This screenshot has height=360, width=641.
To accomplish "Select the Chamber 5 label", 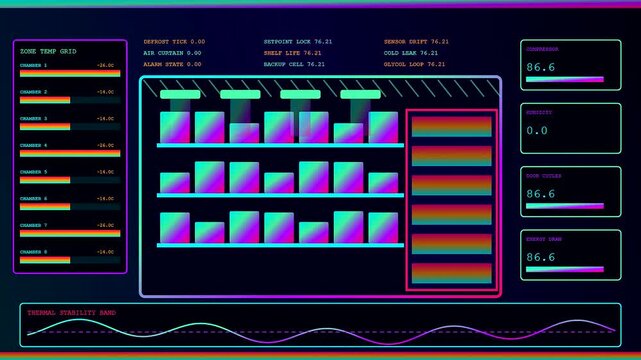I will [34, 172].
